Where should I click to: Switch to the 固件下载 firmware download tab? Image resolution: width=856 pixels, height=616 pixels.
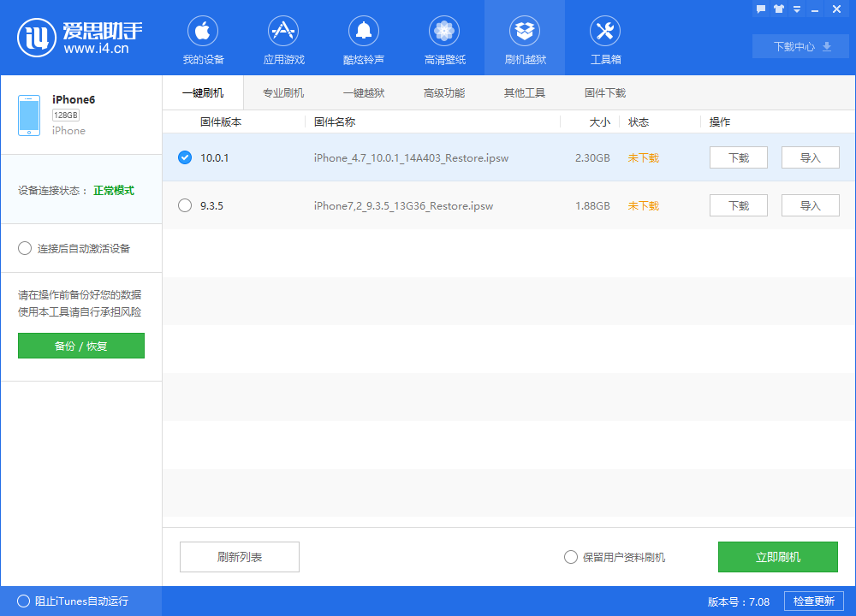pos(604,92)
